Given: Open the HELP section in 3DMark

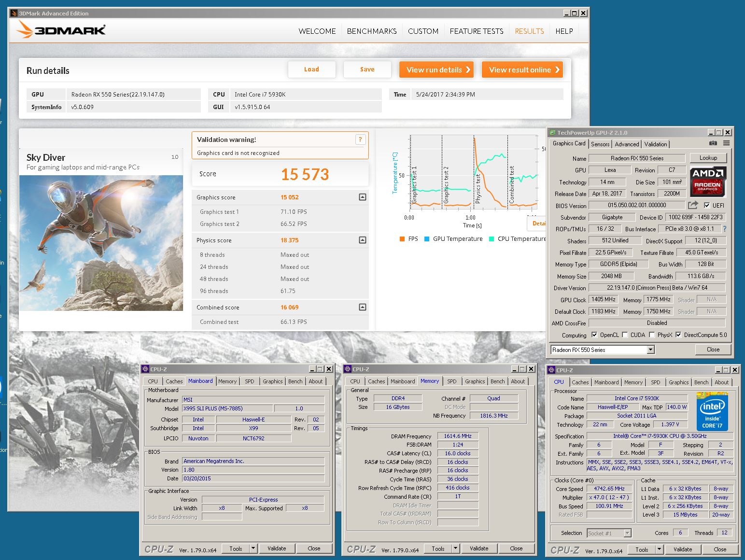Looking at the screenshot, I should pos(564,31).
